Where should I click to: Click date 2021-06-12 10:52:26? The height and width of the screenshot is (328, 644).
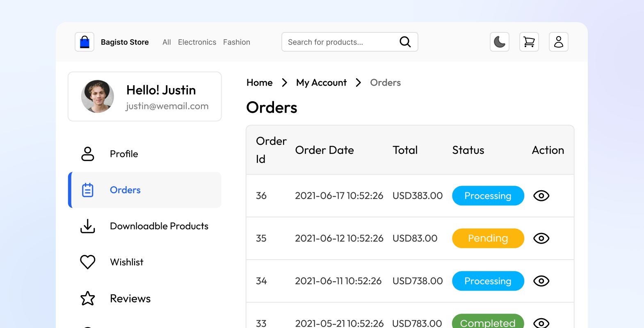click(x=339, y=238)
